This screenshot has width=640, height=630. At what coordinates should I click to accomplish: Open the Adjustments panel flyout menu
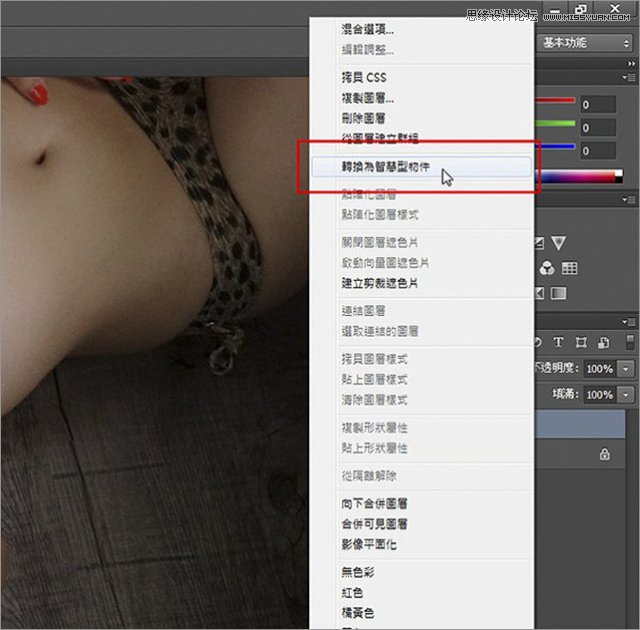(631, 200)
